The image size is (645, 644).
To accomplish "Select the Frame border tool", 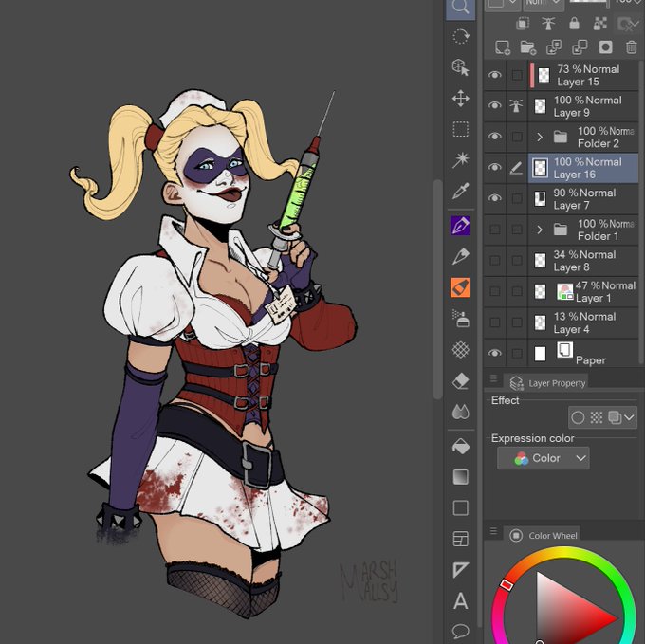I will (x=460, y=539).
